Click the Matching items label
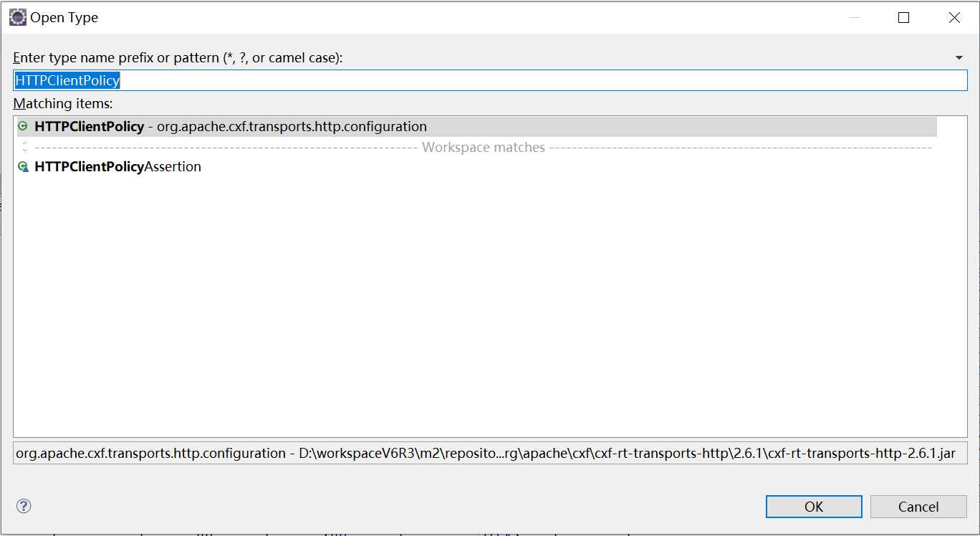The image size is (980, 536). (x=63, y=104)
